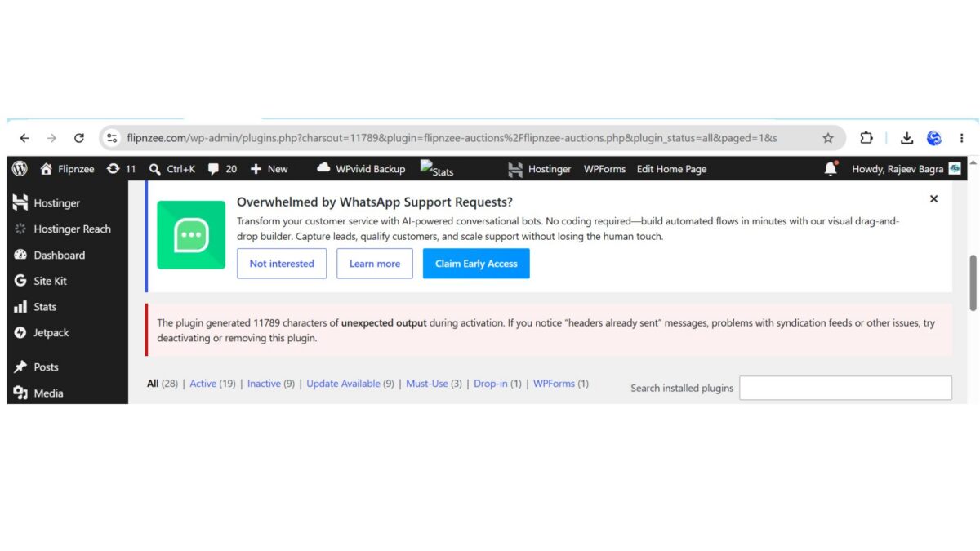980x551 pixels.
Task: Click the page vertical scrollbar thumb
Action: [973, 282]
